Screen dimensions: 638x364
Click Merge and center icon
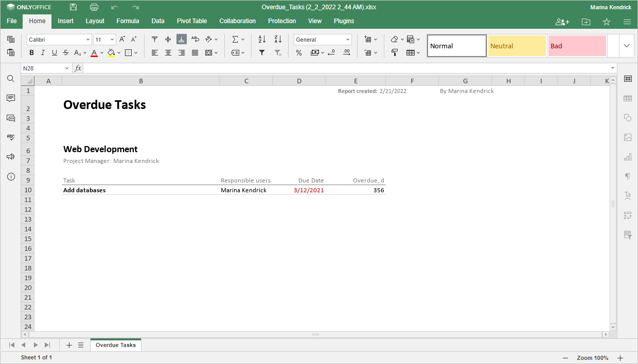pyautogui.click(x=208, y=52)
